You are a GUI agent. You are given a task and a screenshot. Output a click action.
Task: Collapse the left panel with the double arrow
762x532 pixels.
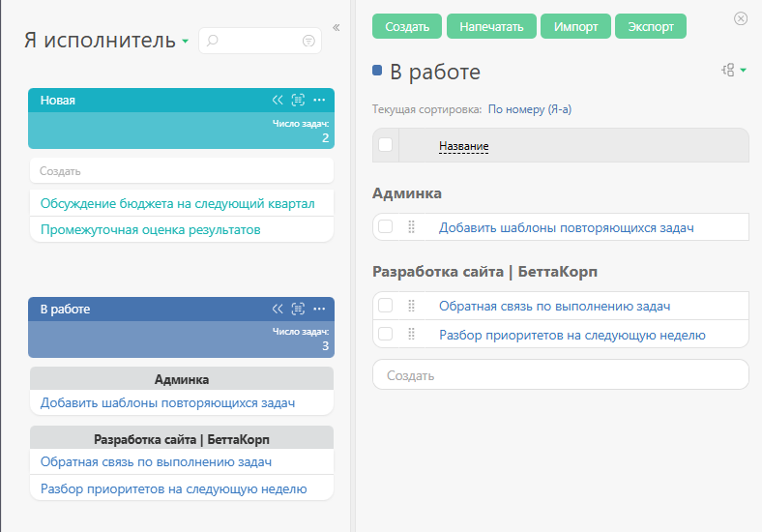point(336,28)
